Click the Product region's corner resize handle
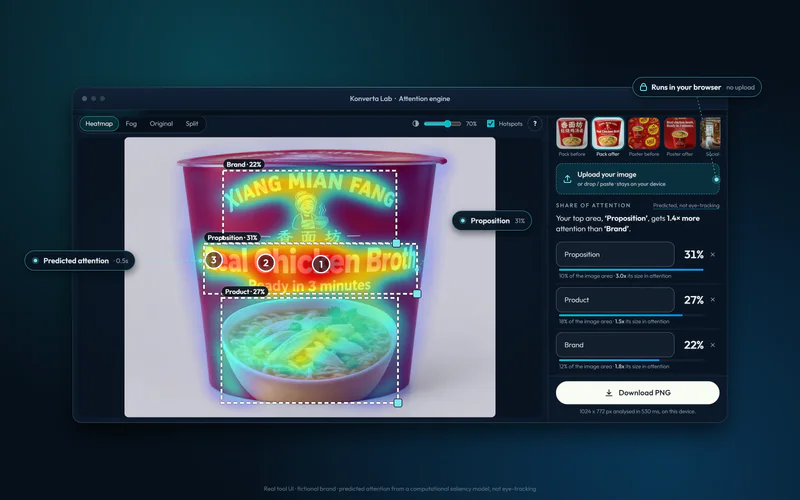Image resolution: width=800 pixels, height=500 pixels. (398, 403)
